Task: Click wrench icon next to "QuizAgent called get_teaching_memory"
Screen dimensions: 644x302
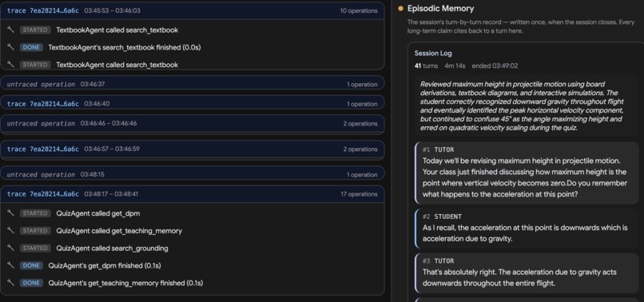Action: 10,231
